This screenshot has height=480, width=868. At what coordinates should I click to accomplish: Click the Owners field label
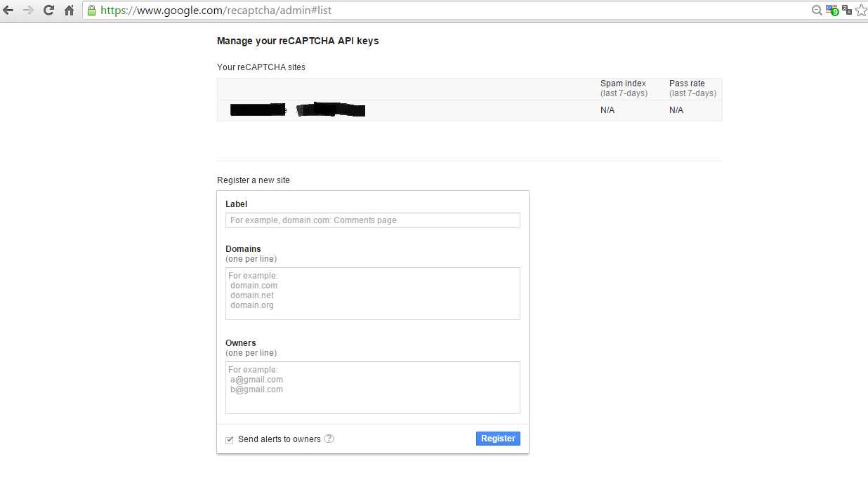(241, 343)
